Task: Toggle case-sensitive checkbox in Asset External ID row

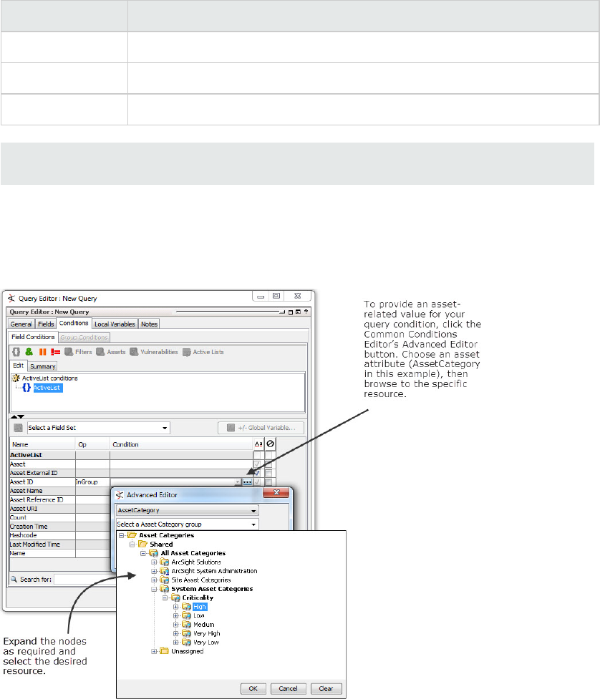Action: coord(257,473)
